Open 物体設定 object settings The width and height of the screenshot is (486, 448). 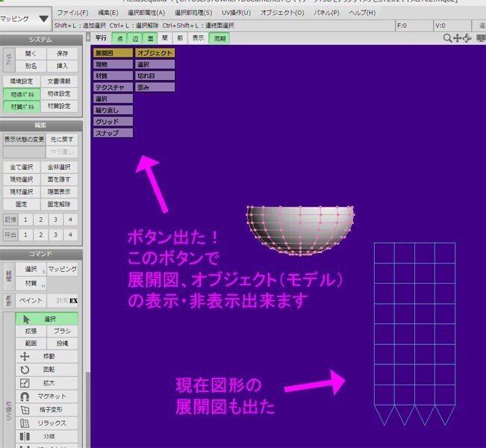pyautogui.click(x=59, y=94)
